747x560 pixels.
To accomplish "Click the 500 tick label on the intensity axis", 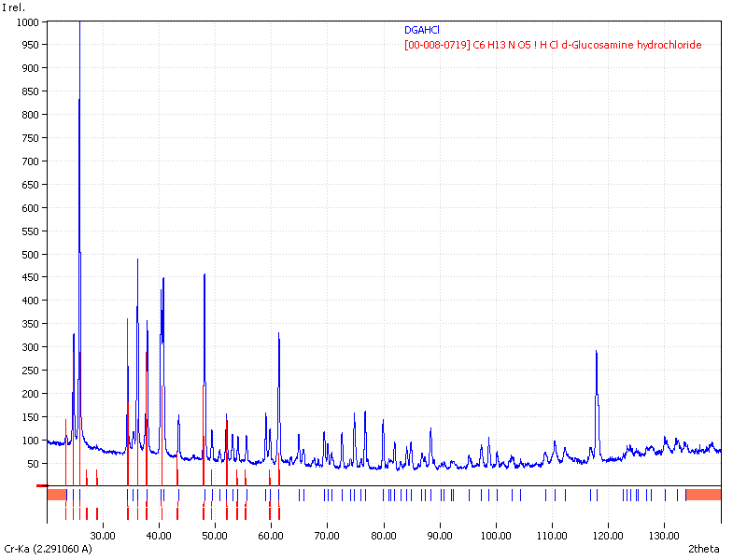I will click(30, 254).
